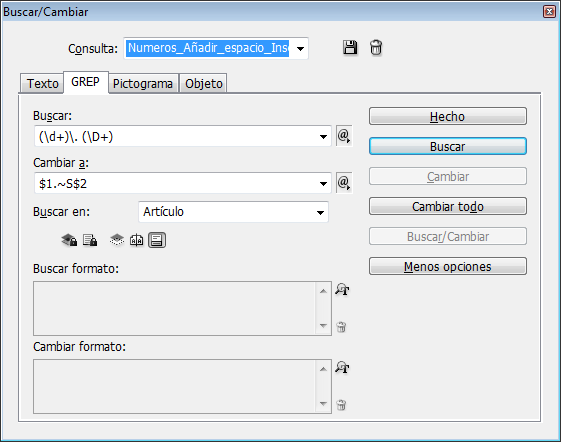561x442 pixels.
Task: Save the current query with disk icon
Action: pyautogui.click(x=350, y=48)
